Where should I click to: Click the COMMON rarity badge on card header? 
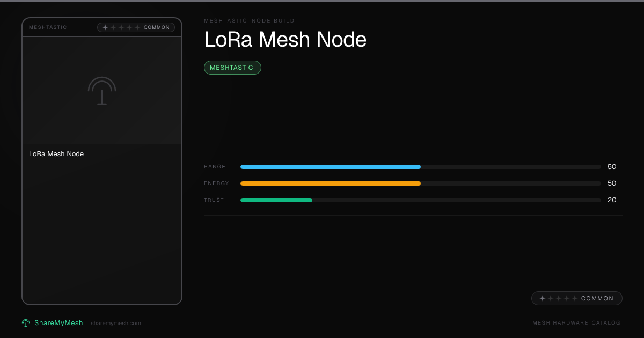(136, 27)
